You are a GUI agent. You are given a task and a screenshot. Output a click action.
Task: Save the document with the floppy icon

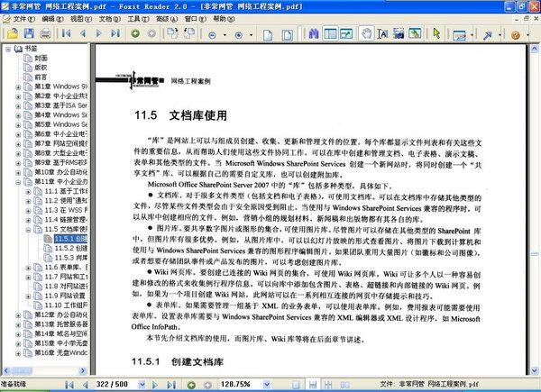click(x=29, y=33)
